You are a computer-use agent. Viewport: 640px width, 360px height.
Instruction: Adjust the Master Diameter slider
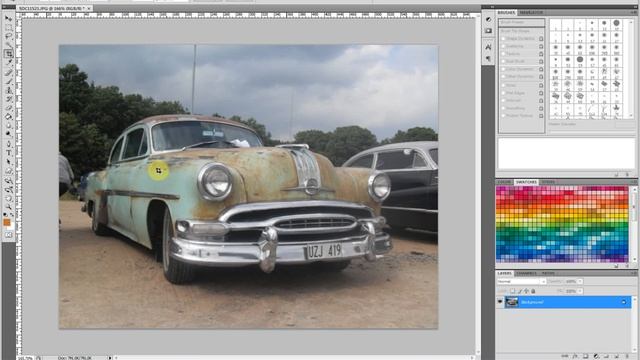(x=592, y=131)
